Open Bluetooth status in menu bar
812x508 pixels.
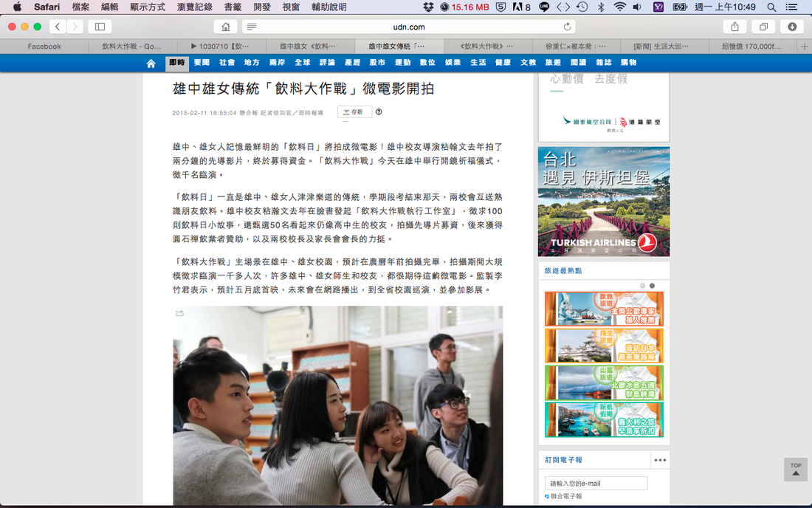(x=601, y=7)
